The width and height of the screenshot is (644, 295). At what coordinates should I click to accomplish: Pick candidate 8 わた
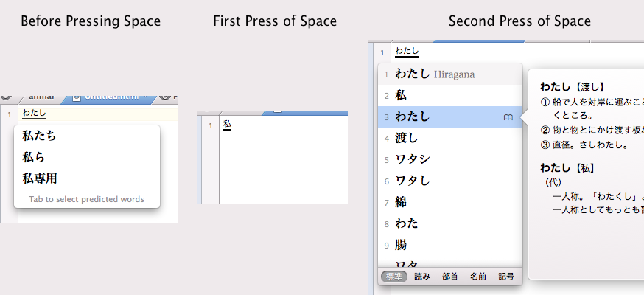click(407, 223)
